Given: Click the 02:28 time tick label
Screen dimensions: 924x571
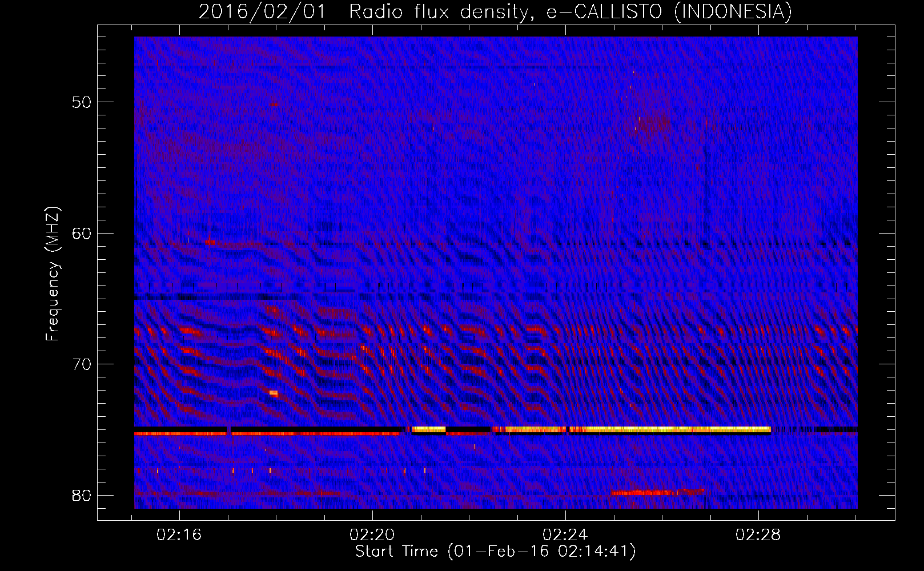Looking at the screenshot, I should [758, 535].
